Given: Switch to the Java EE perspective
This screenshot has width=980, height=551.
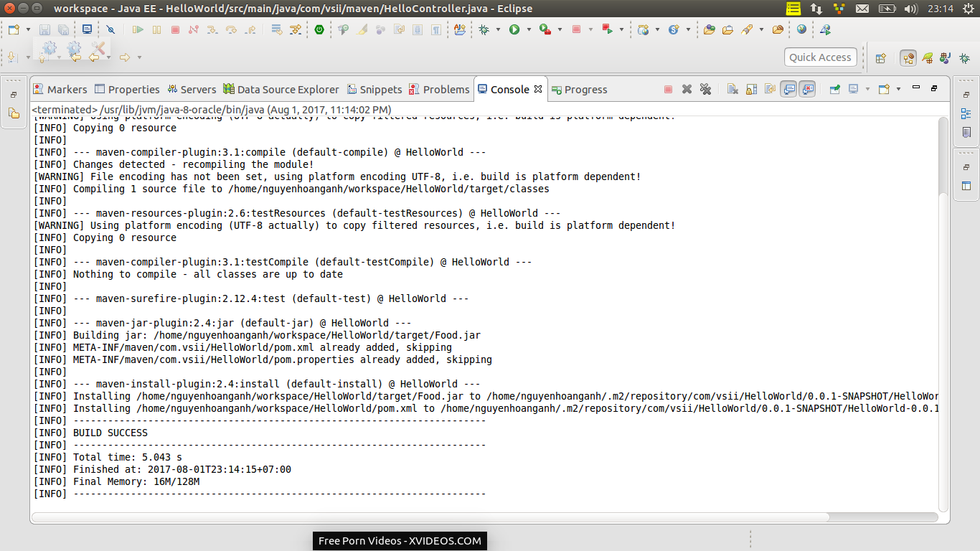Looking at the screenshot, I should (x=908, y=58).
